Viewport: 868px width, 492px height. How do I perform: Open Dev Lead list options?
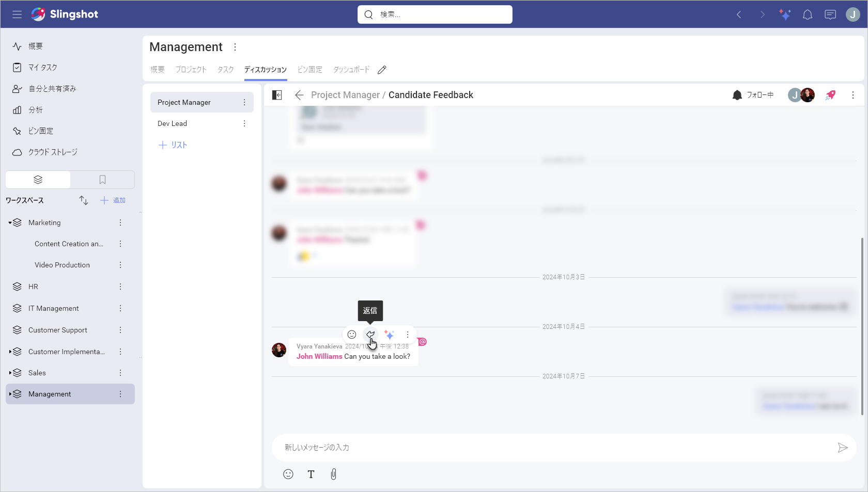click(244, 123)
